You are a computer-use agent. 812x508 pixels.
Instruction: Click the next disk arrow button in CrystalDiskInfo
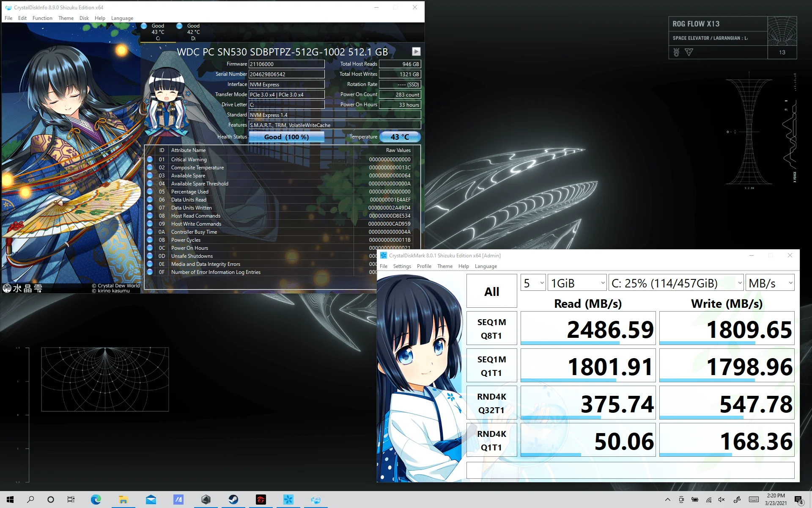[416, 52]
